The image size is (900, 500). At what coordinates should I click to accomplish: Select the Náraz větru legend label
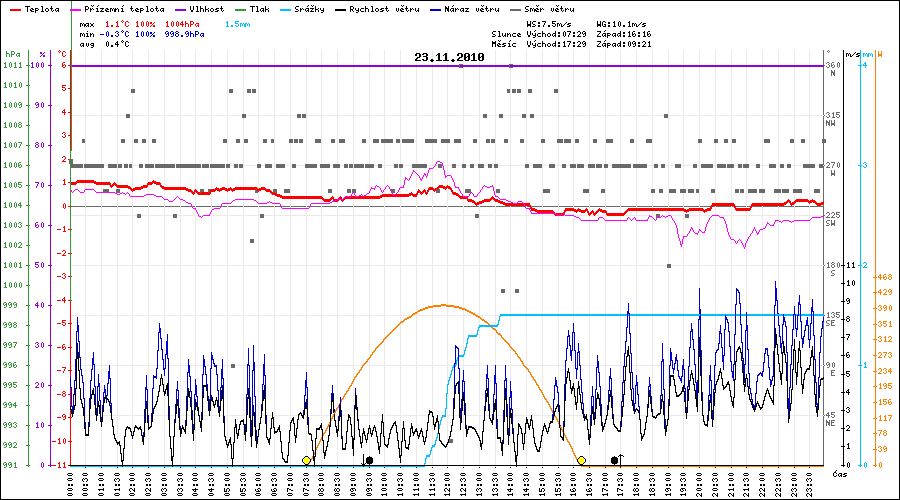(x=472, y=9)
